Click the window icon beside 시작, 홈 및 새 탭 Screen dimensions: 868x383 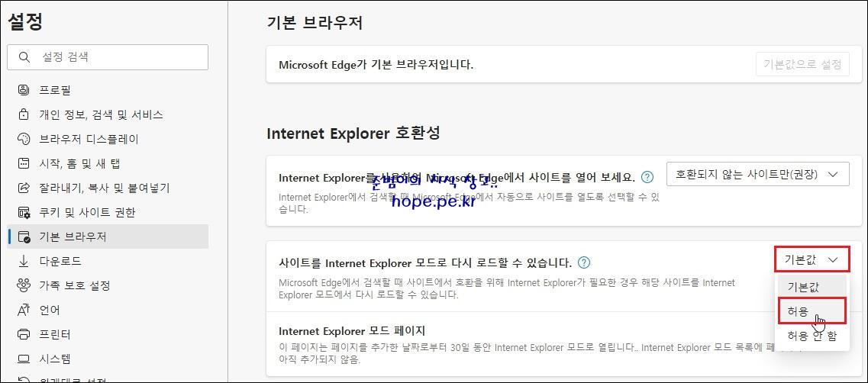[x=24, y=163]
